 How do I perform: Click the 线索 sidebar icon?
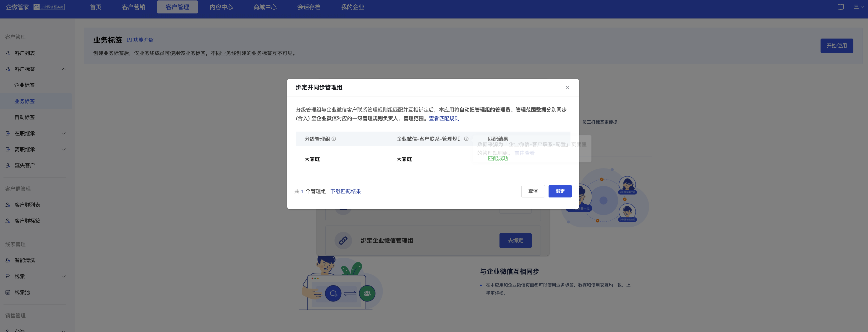coord(8,276)
